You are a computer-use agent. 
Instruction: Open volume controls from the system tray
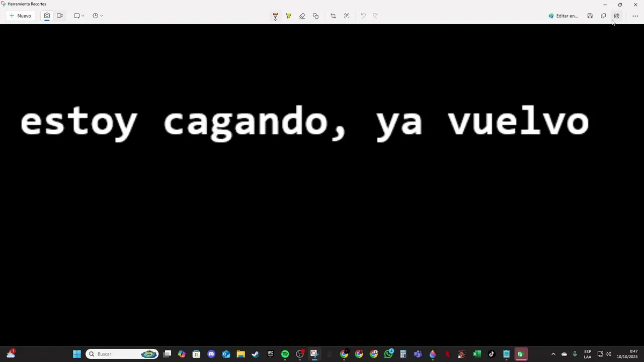point(608,354)
